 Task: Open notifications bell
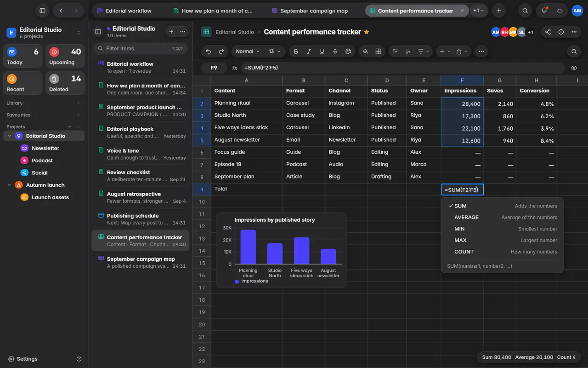[544, 11]
